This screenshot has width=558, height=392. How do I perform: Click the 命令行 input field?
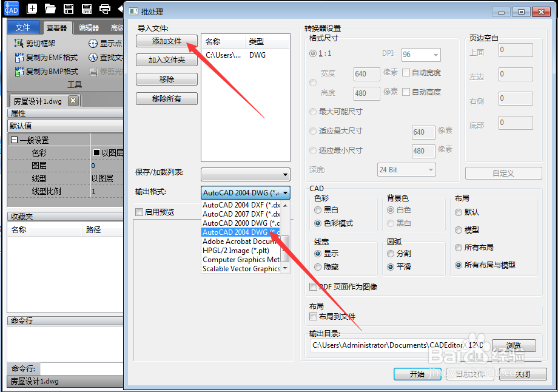82,368
